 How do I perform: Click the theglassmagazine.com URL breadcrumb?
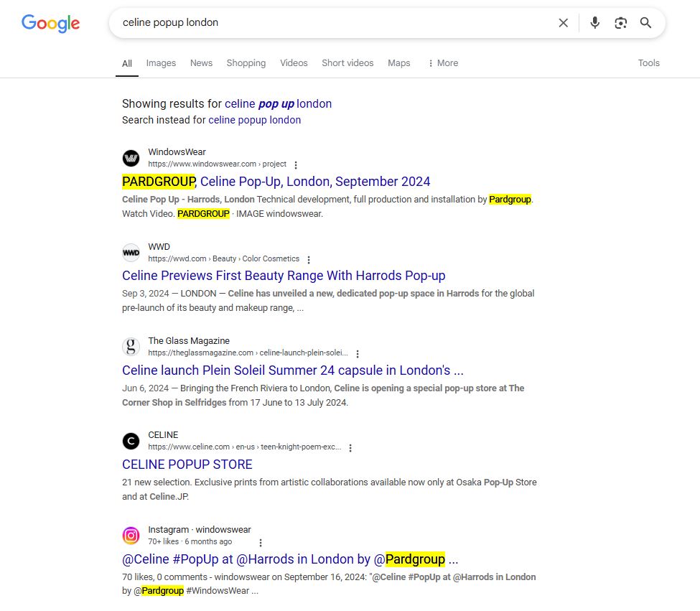pos(248,353)
